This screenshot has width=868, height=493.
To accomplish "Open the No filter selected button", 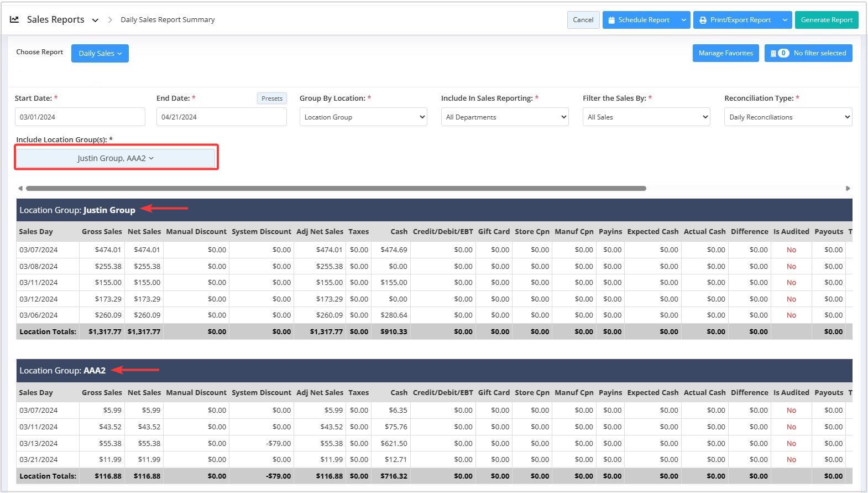I will tap(808, 53).
